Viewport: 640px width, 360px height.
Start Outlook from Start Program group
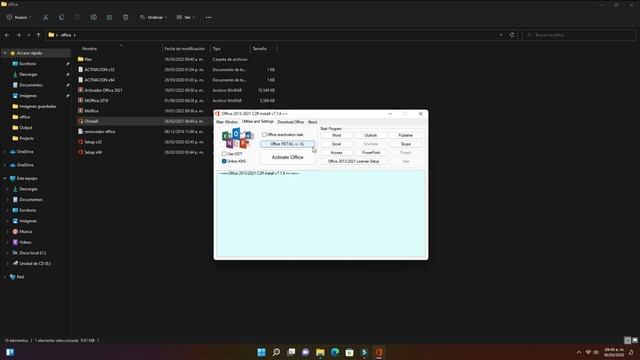tap(371, 135)
